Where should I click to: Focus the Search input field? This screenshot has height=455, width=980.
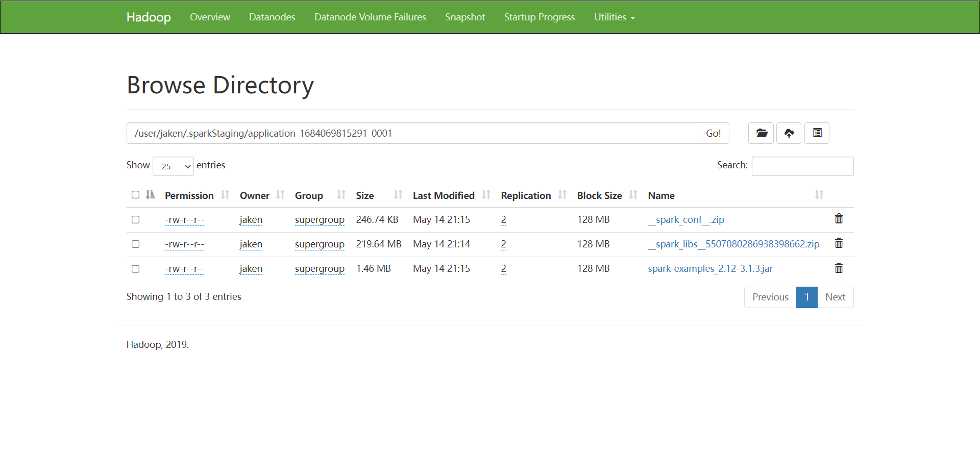(x=802, y=166)
